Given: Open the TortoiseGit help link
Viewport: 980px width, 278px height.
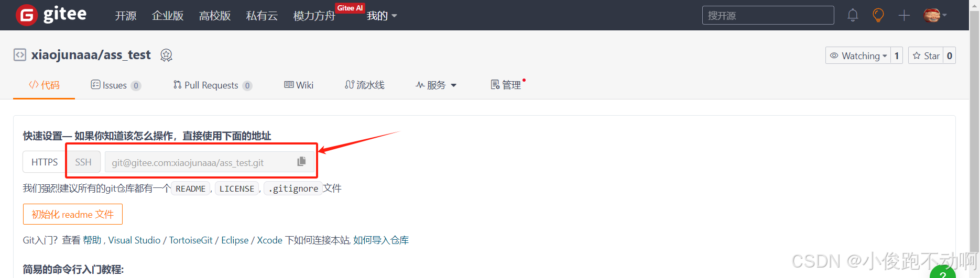Looking at the screenshot, I should pos(191,240).
